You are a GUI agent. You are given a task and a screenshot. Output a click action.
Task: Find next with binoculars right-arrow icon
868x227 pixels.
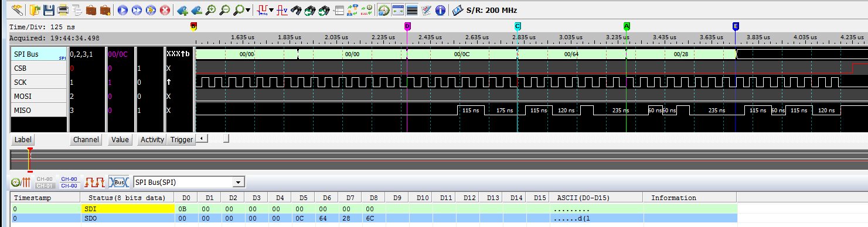tap(324, 10)
